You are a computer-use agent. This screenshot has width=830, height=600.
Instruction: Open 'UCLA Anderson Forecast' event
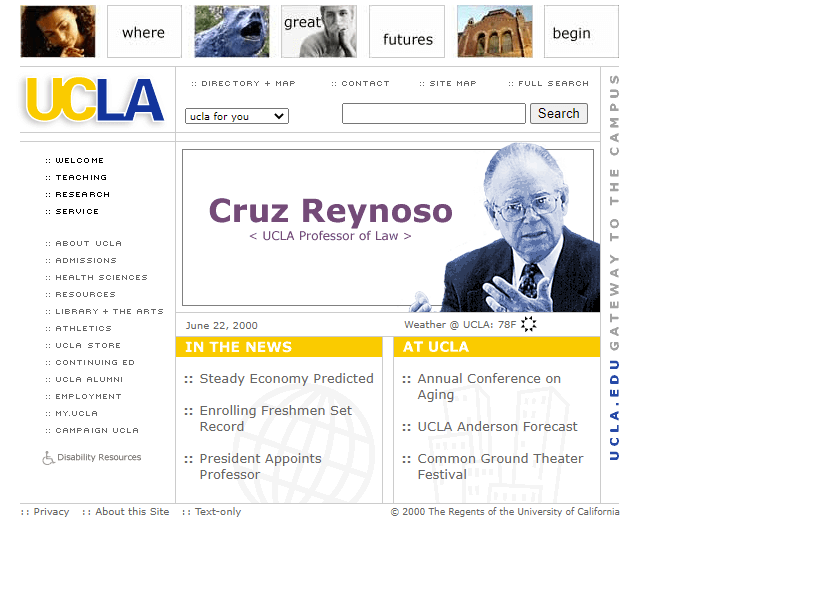[x=497, y=427]
